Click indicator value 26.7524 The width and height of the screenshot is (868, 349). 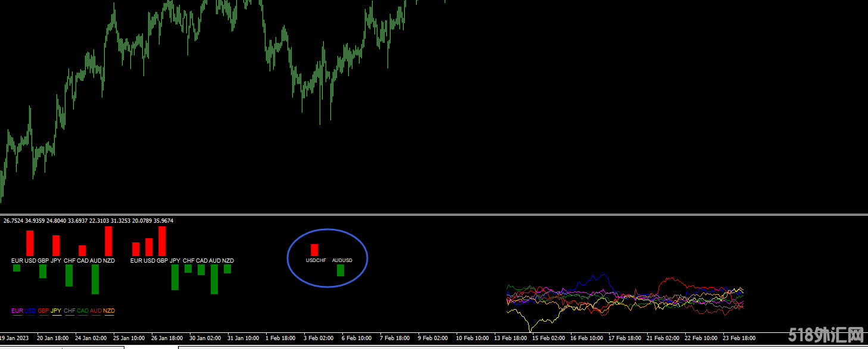pos(13,221)
